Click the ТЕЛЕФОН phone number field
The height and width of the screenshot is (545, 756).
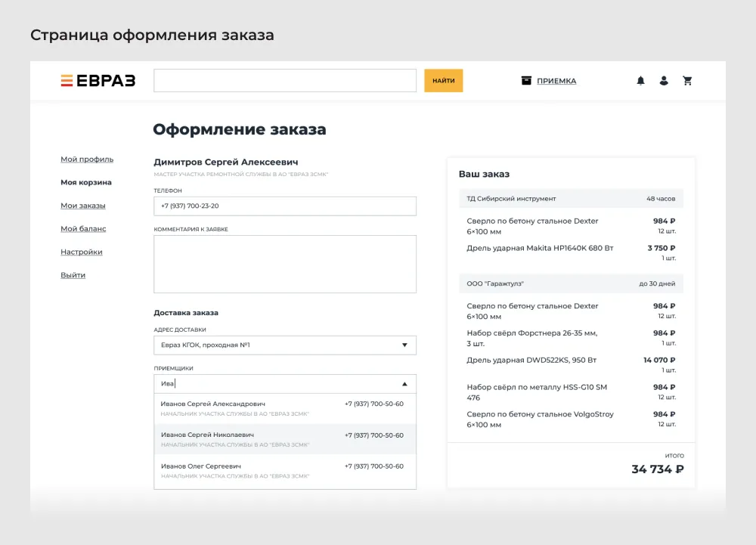(284, 205)
